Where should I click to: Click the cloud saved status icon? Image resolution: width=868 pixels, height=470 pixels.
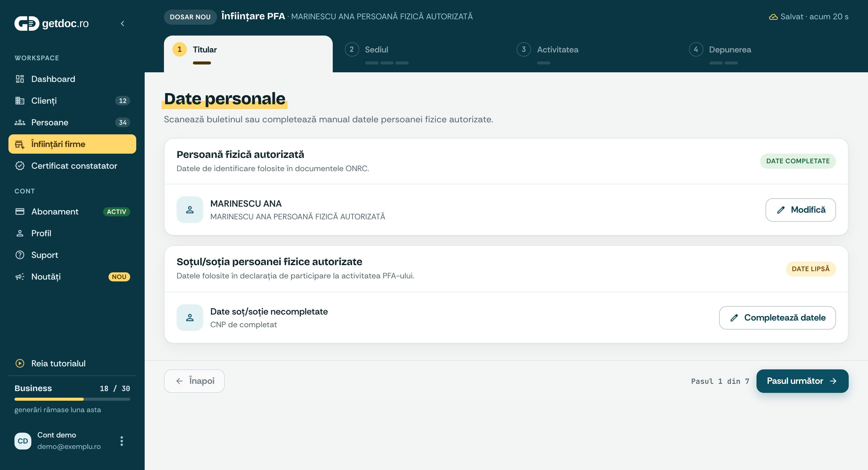[773, 17]
